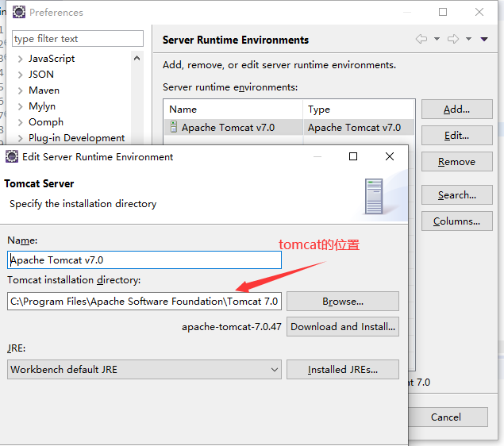
Task: Click the Tomcat installation directory field
Action: (144, 301)
